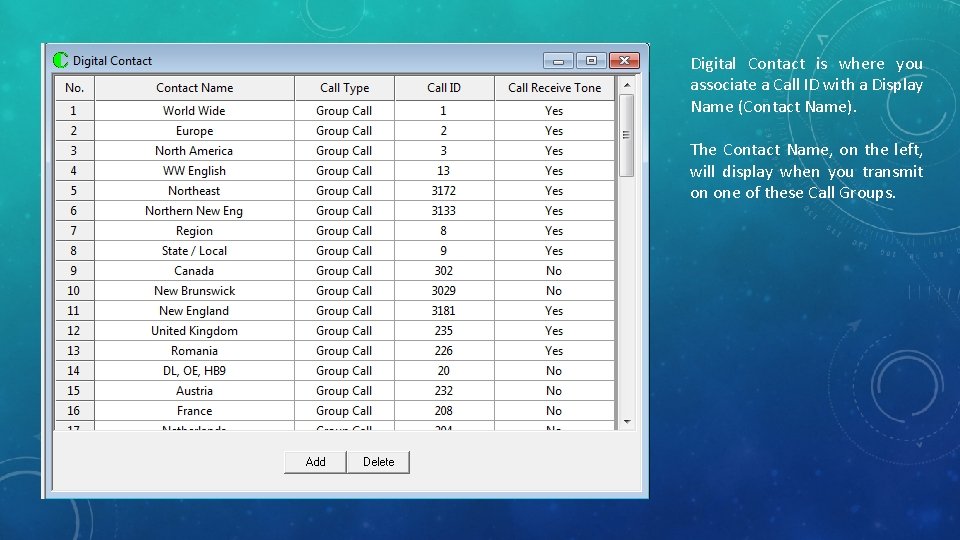Click Call ID cell 3029
This screenshot has width=960, height=540.
coord(444,291)
